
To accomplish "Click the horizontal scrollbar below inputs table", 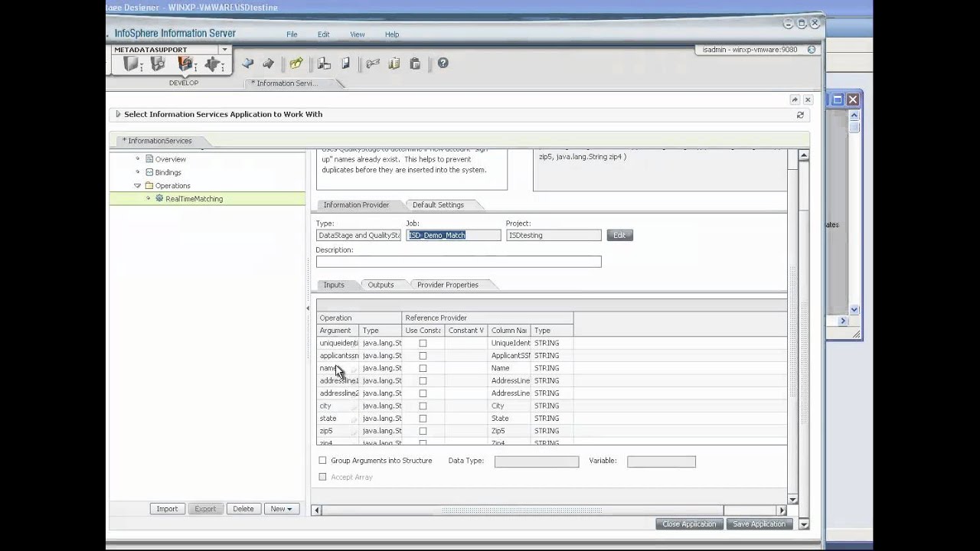I will point(547,510).
